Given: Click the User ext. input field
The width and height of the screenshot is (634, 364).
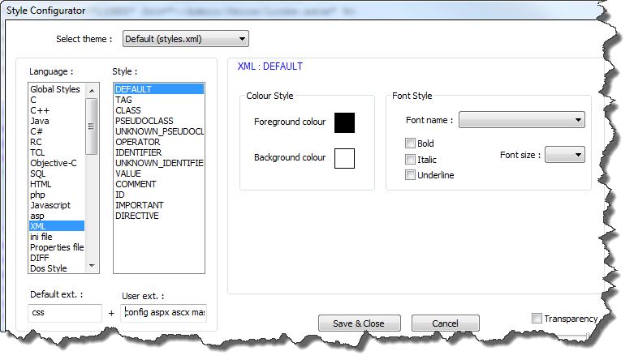Looking at the screenshot, I should pyautogui.click(x=164, y=313).
